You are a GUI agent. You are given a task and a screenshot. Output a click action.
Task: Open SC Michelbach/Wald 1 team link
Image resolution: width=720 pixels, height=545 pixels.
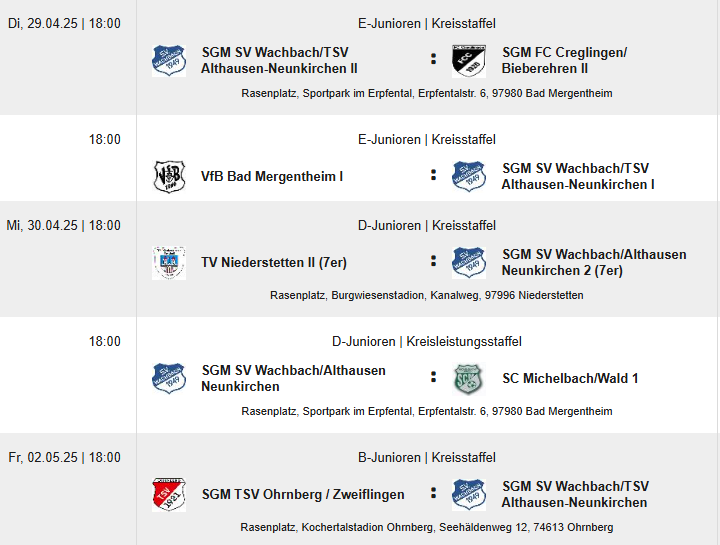pyautogui.click(x=570, y=378)
